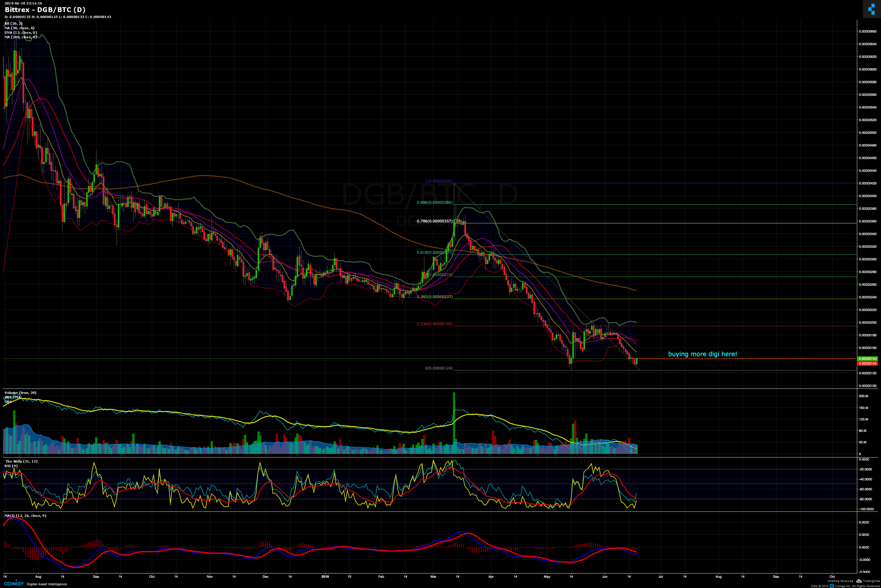Click the 40.M volume axis label
The width and height of the screenshot is (881, 588).
point(863,442)
